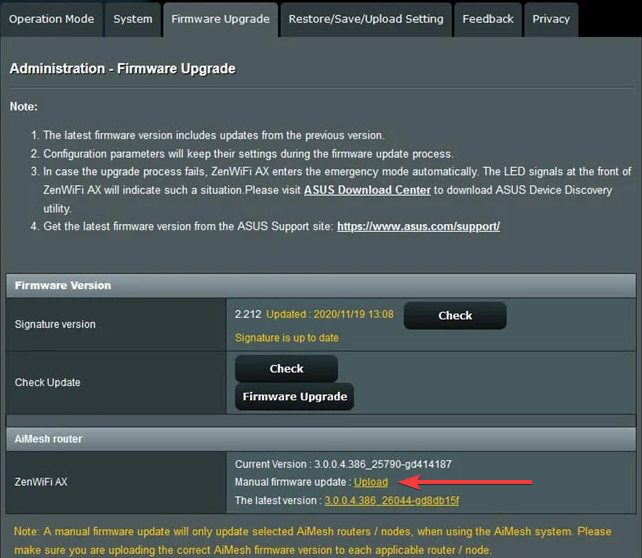
Task: Click the 'Signature is up to date' status
Action: coord(287,338)
